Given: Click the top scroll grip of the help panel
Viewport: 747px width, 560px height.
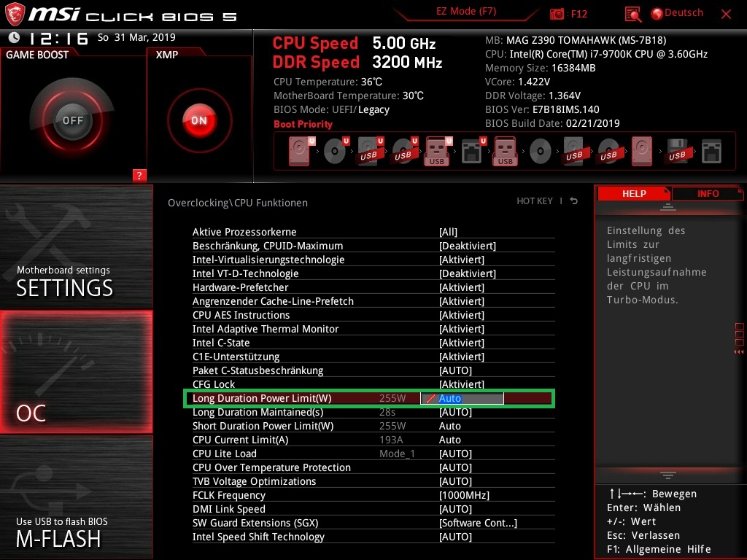Looking at the screenshot, I should tap(668, 206).
